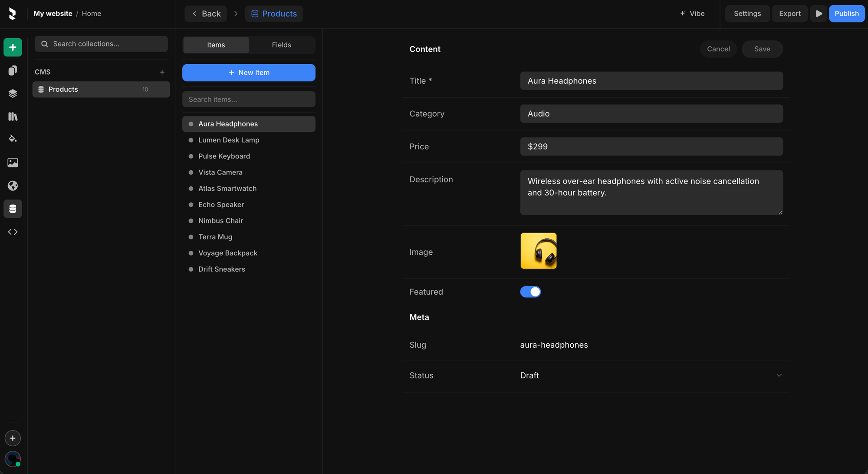868x474 pixels.
Task: Open the Products breadcrumb tab
Action: (274, 13)
